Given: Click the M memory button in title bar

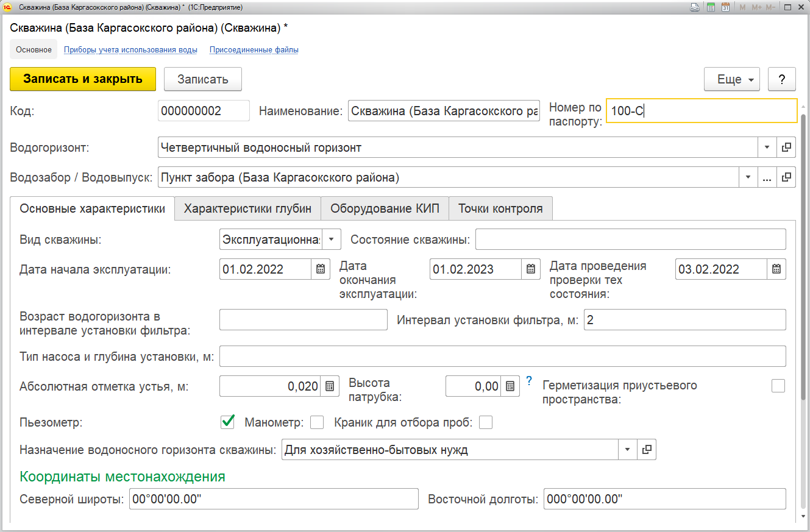Looking at the screenshot, I should point(742,7).
